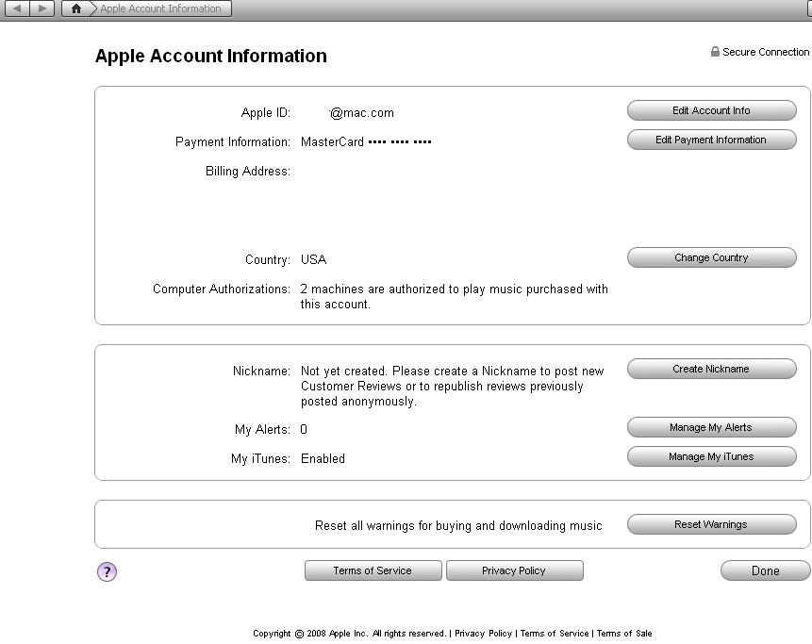This screenshot has width=812, height=644.
Task: Open Manage My Alerts
Action: (711, 427)
